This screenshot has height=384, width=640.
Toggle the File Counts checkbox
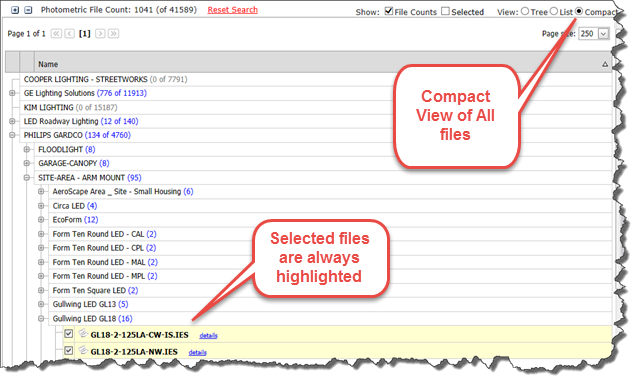pyautogui.click(x=389, y=11)
